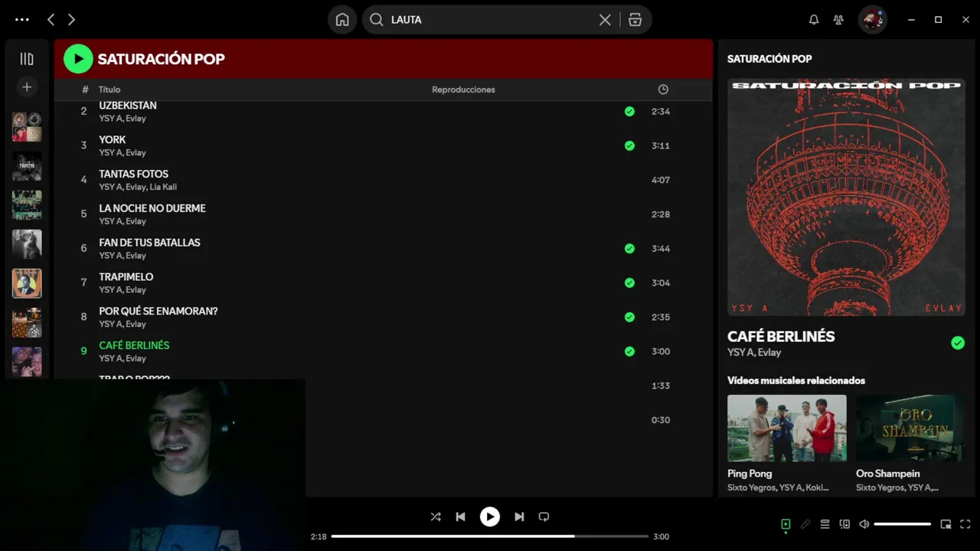Click the 4:07 duration of TANTAS FOTOS

click(661, 180)
